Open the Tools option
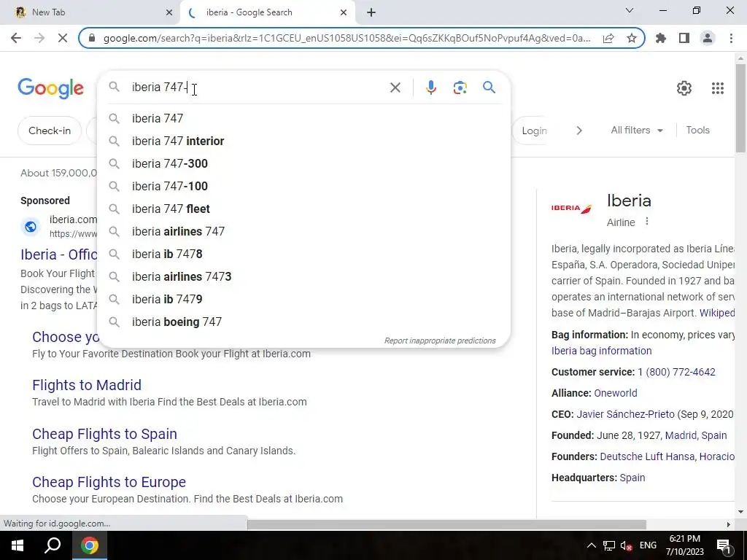Viewport: 747px width, 560px height. tap(697, 130)
